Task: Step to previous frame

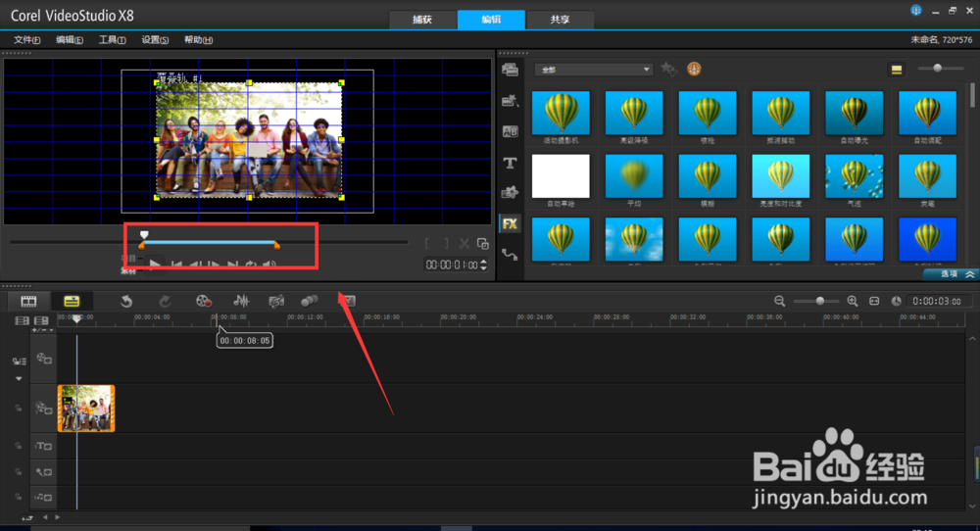Action: [196, 265]
